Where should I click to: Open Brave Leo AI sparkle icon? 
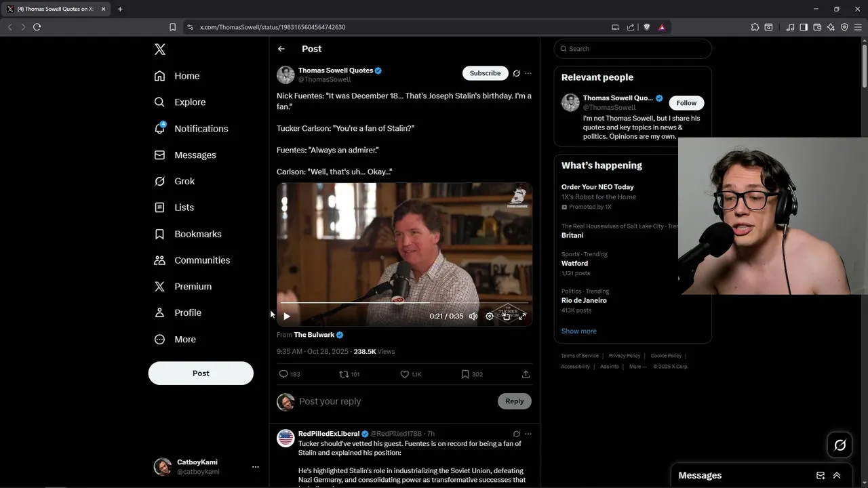[x=831, y=27]
